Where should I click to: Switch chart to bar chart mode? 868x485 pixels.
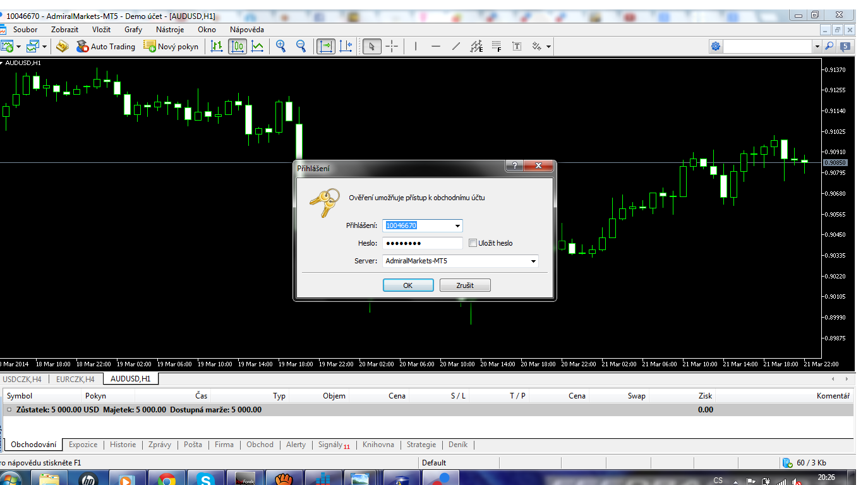coord(217,46)
